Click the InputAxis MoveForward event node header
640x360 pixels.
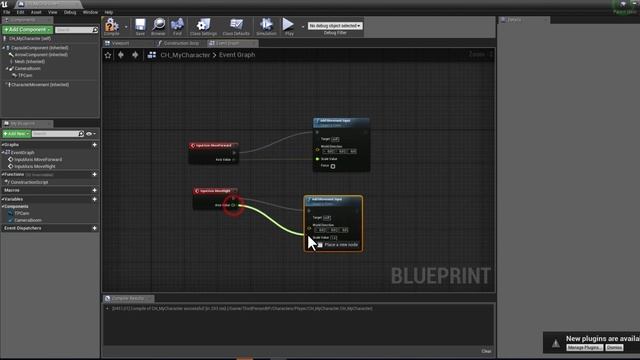click(213, 145)
